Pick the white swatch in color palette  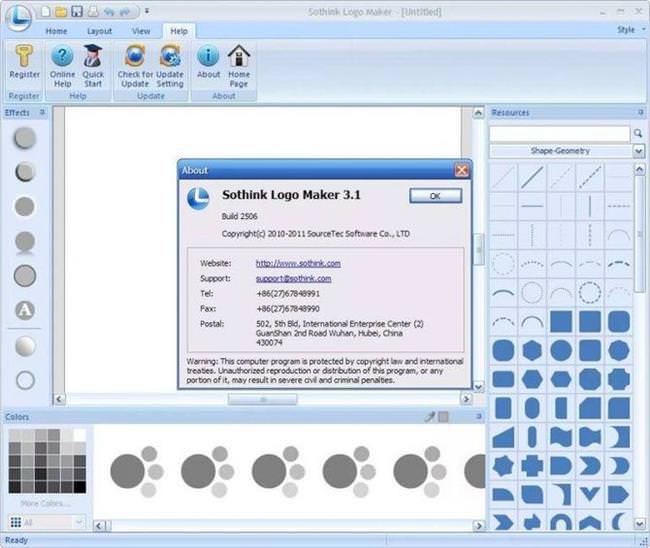pos(80,435)
